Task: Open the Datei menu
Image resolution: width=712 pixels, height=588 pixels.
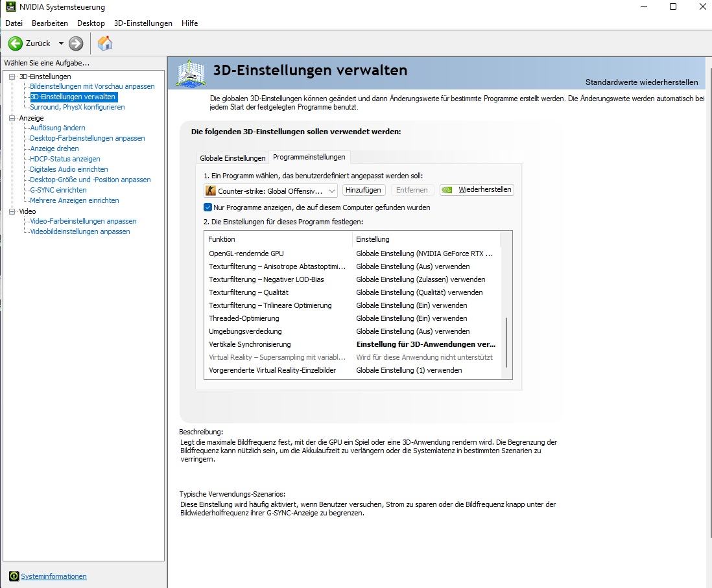Action: click(14, 23)
